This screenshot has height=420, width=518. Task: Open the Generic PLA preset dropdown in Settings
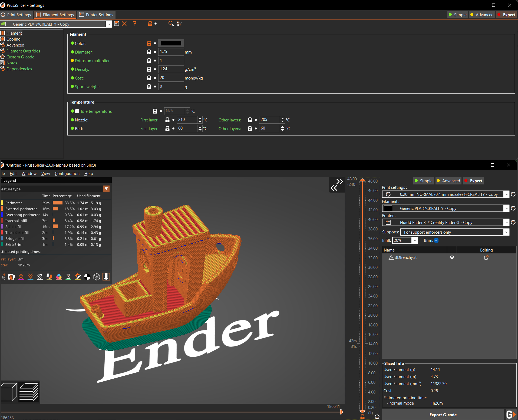[109, 24]
